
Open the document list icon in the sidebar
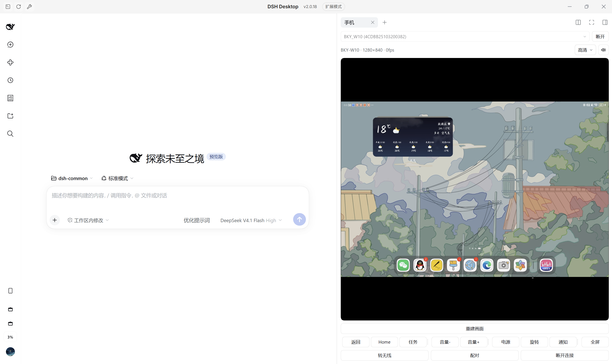10,98
